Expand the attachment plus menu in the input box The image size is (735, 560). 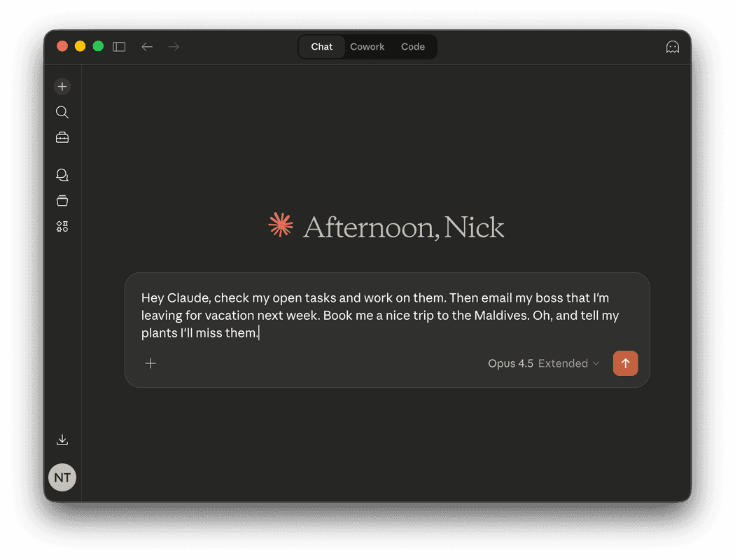pyautogui.click(x=150, y=363)
